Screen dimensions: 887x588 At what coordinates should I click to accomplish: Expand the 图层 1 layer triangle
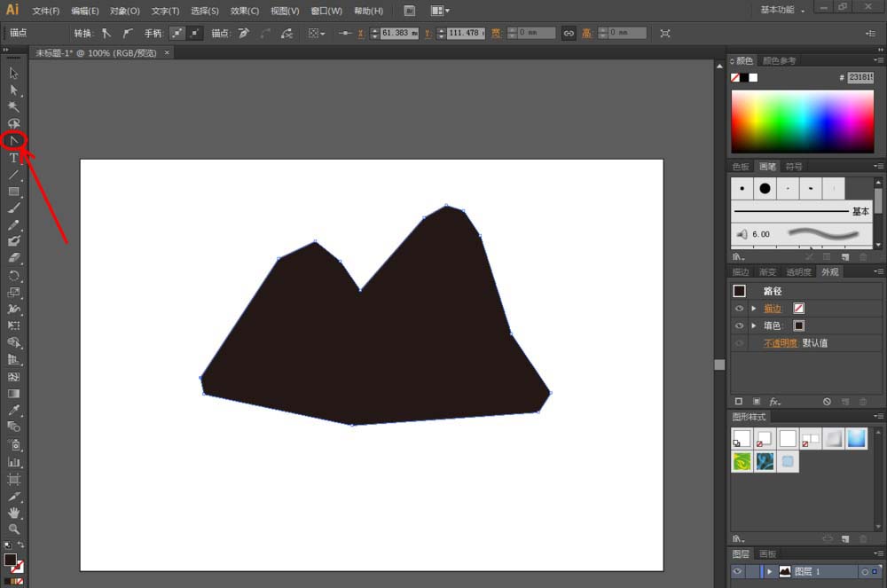click(769, 572)
